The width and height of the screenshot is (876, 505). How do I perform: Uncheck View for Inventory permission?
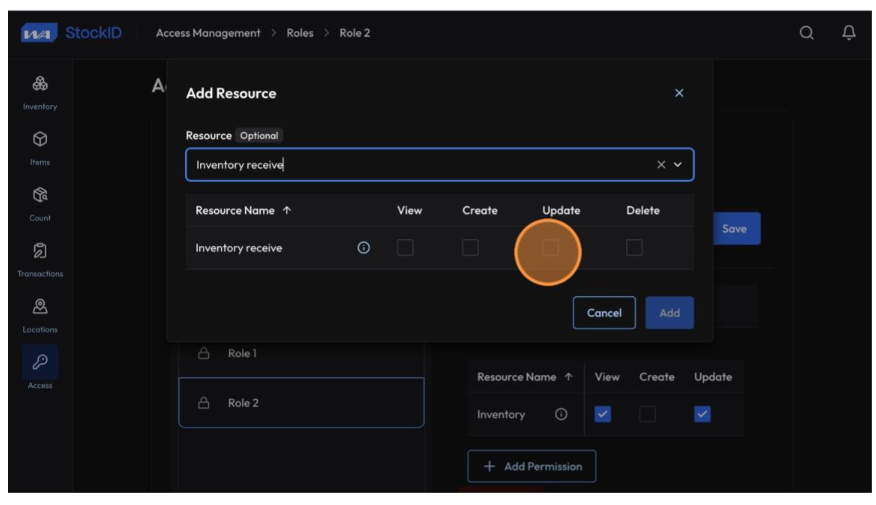602,414
